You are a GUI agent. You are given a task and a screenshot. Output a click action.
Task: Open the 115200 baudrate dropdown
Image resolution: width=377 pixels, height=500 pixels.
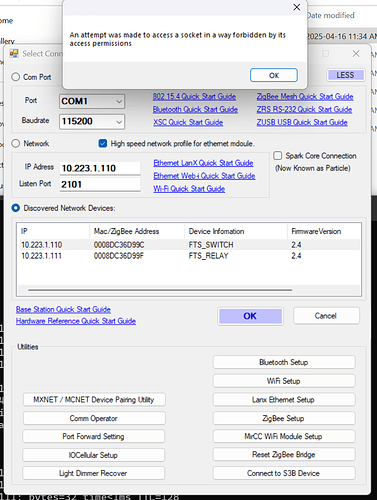tap(92, 121)
